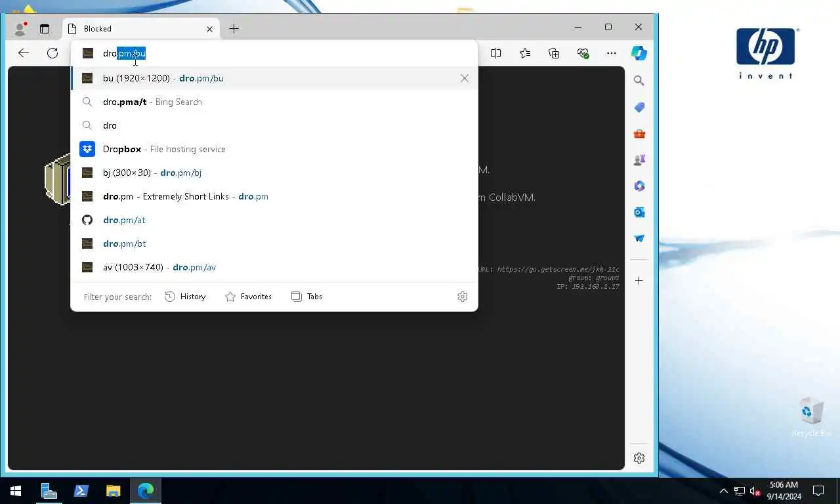840x504 pixels.
Task: Open clock showing 5:06 AM
Action: (x=784, y=491)
